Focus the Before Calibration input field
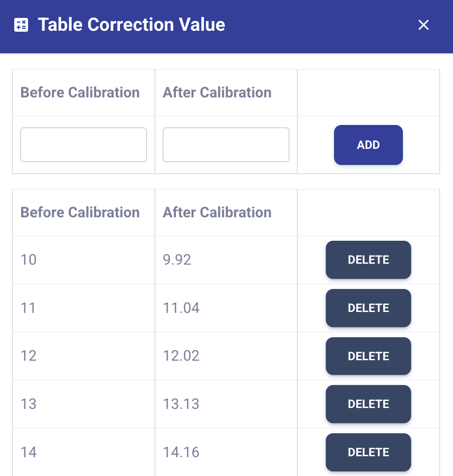 (x=84, y=145)
